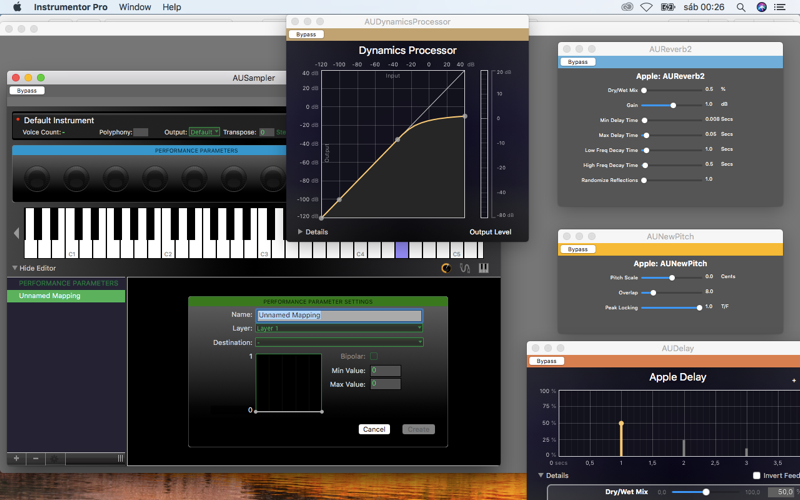Click the Max Delay Time slider
Image resolution: width=800 pixels, height=500 pixels.
coord(672,135)
